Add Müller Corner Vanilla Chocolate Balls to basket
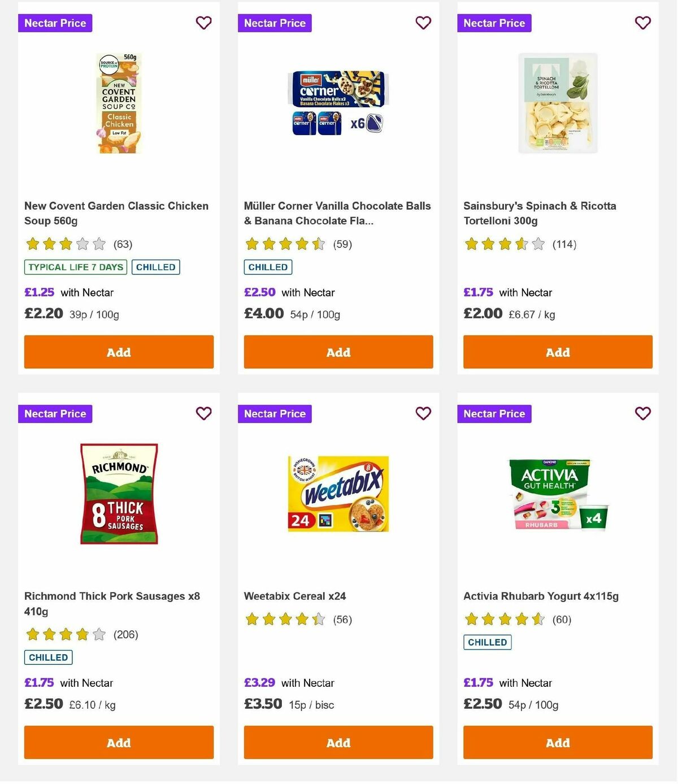The height and width of the screenshot is (784, 678). coord(338,352)
